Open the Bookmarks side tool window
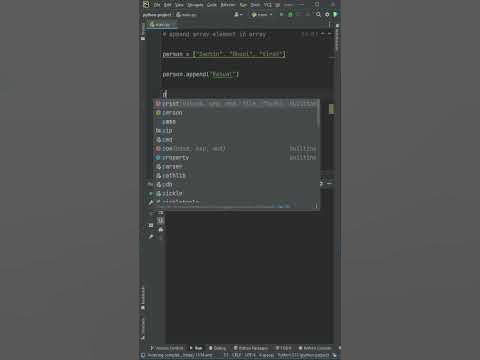Screen dimensions: 480x360 point(143,298)
